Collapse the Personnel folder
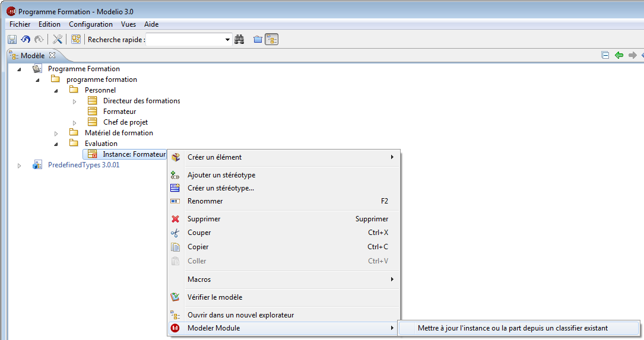The height and width of the screenshot is (340, 644). point(56,91)
